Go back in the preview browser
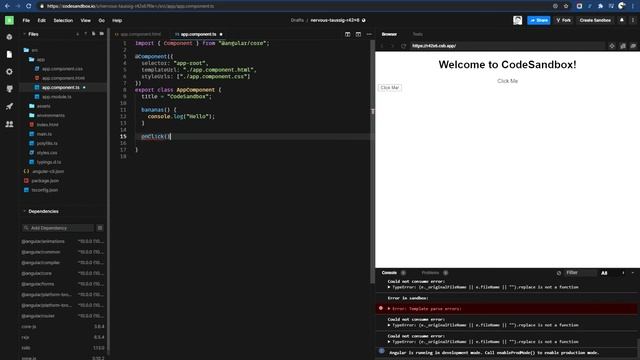Viewport: 640px width, 360px height. 382,46
